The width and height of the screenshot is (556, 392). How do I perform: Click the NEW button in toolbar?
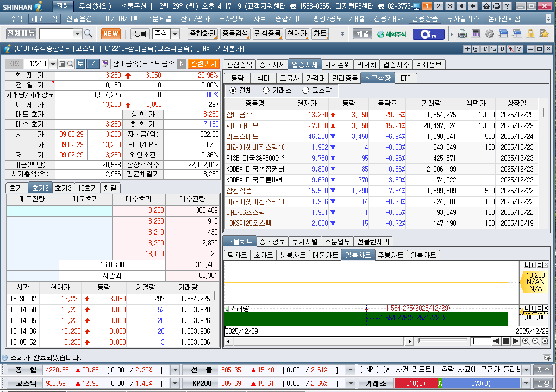111,34
